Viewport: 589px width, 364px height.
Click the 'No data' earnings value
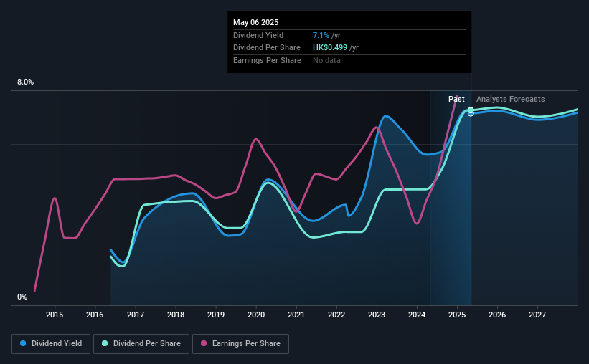pos(326,60)
